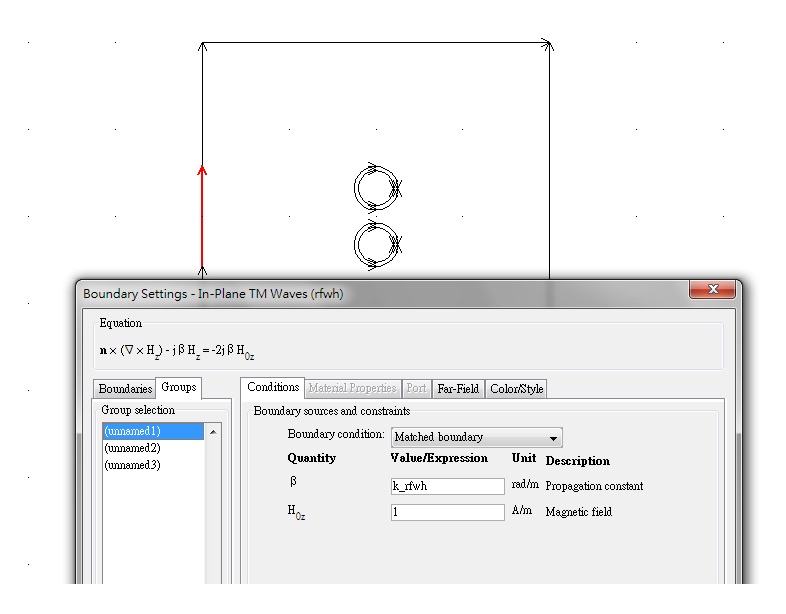Click the Group selection list scroll-up arrow
Screen dimensions: 786x614
[x=212, y=432]
